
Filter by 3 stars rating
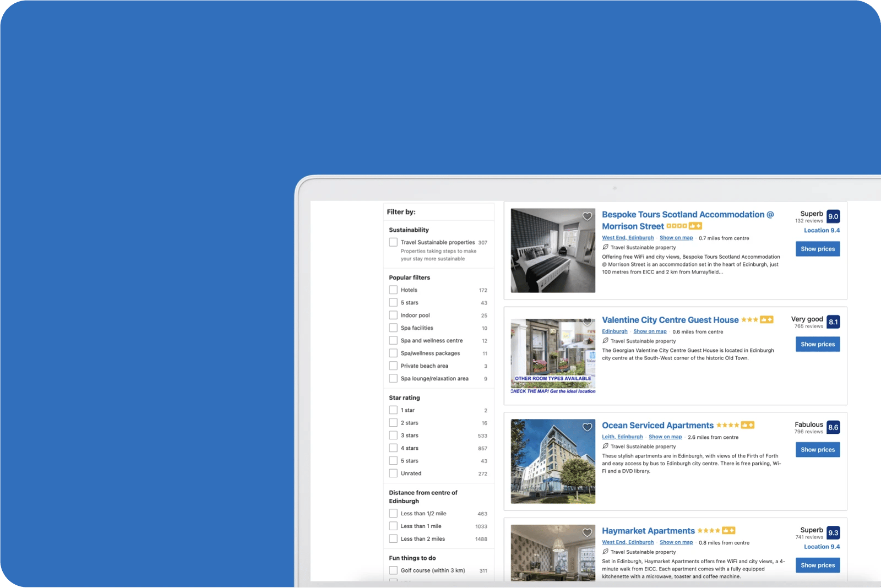393,435
